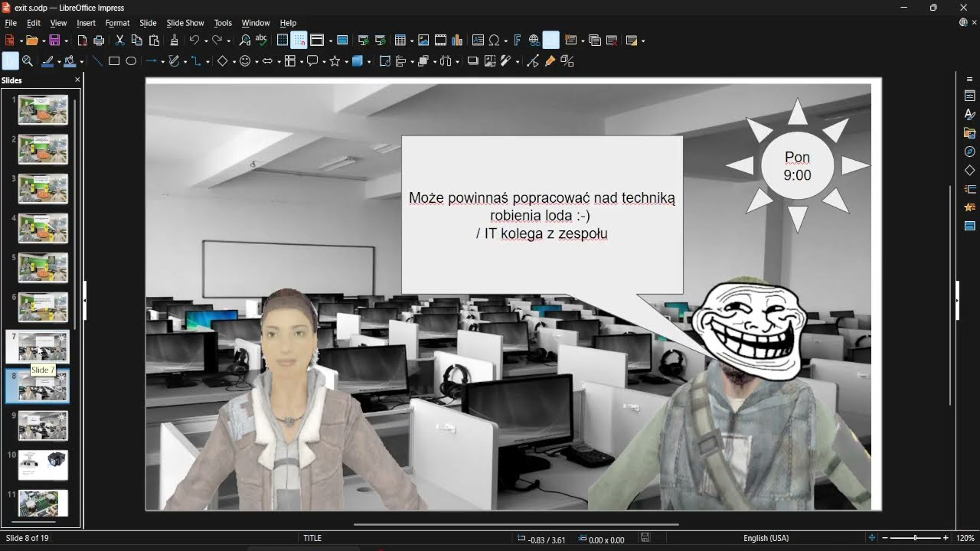Viewport: 980px width, 551px height.
Task: Expand the Special Character dropdown arrow
Action: pyautogui.click(x=505, y=41)
